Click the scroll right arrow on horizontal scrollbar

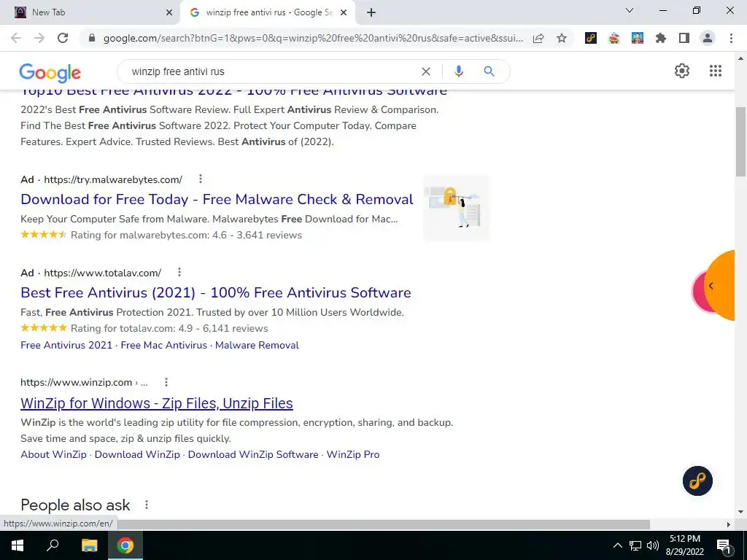[x=729, y=524]
